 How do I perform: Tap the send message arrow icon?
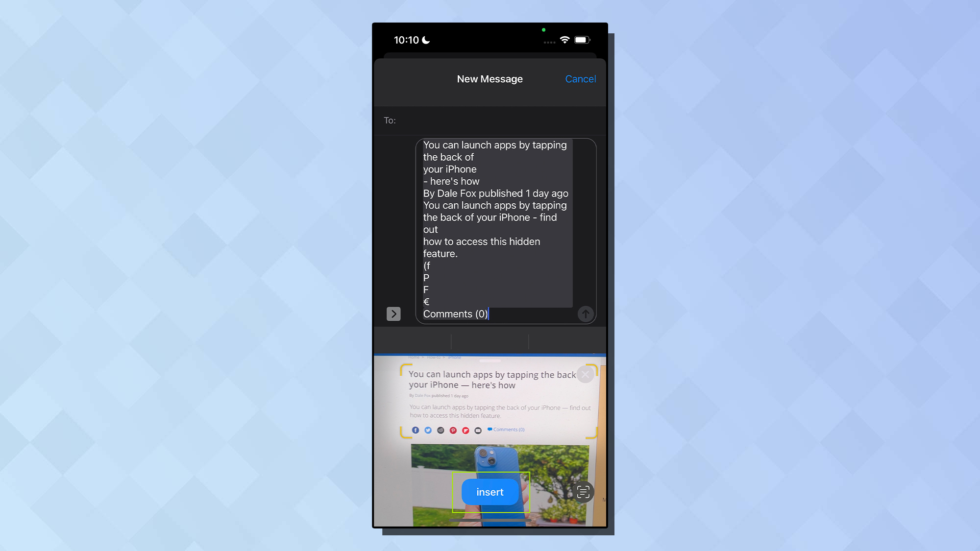(585, 313)
